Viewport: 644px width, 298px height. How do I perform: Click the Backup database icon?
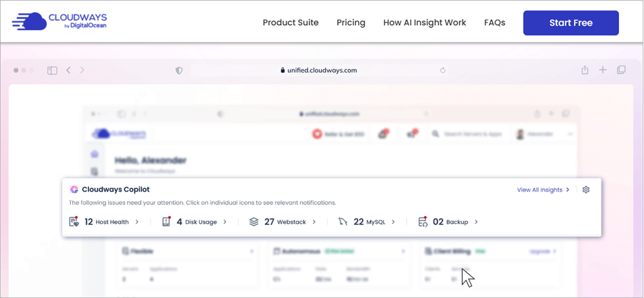(422, 221)
